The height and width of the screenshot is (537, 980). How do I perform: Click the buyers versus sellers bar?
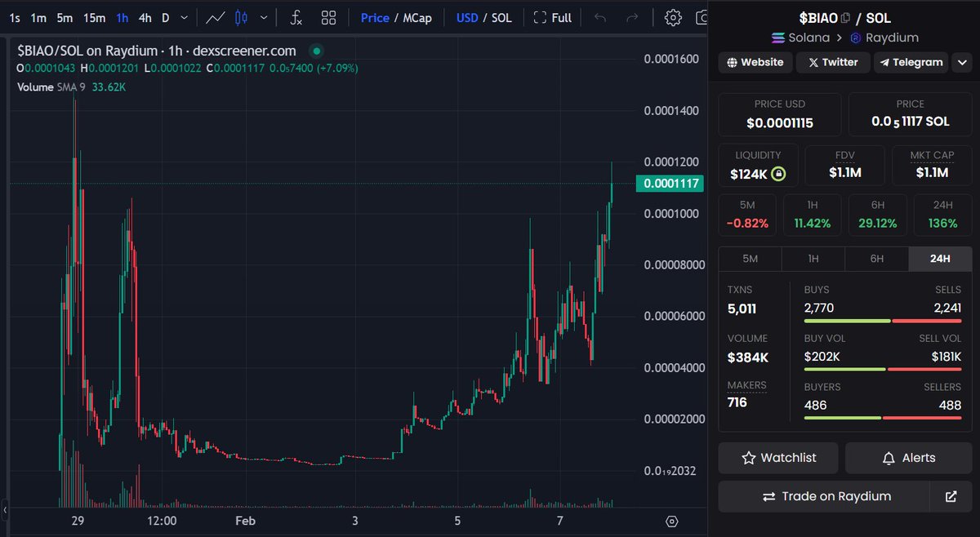(883, 419)
